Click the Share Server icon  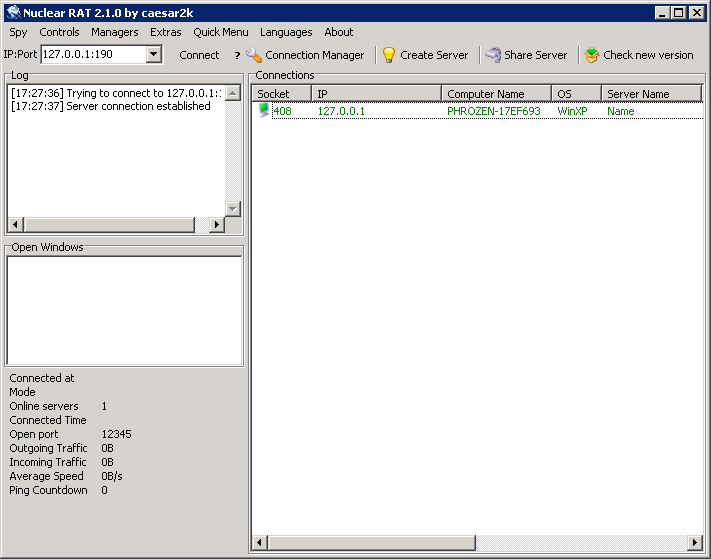[x=493, y=55]
